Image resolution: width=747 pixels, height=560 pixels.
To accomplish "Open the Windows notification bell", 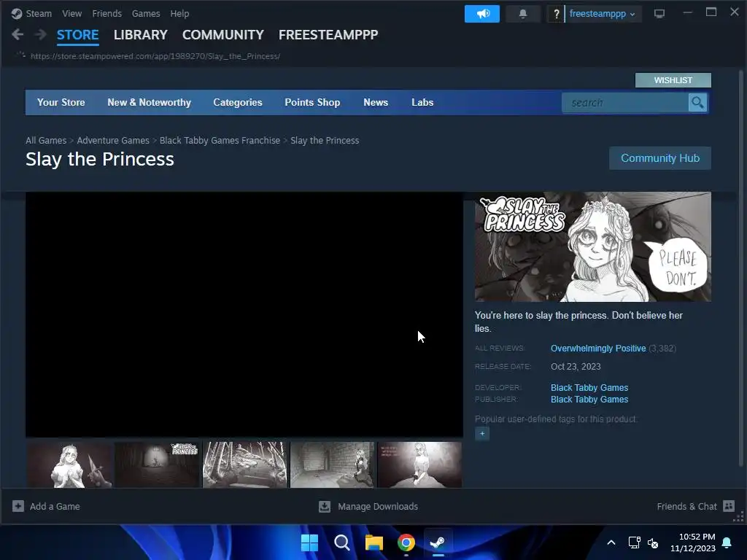I will (727, 542).
